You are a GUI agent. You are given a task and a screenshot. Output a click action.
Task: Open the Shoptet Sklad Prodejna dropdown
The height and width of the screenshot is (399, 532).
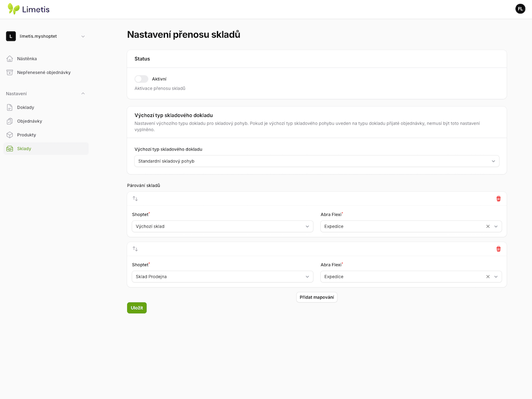click(x=222, y=277)
